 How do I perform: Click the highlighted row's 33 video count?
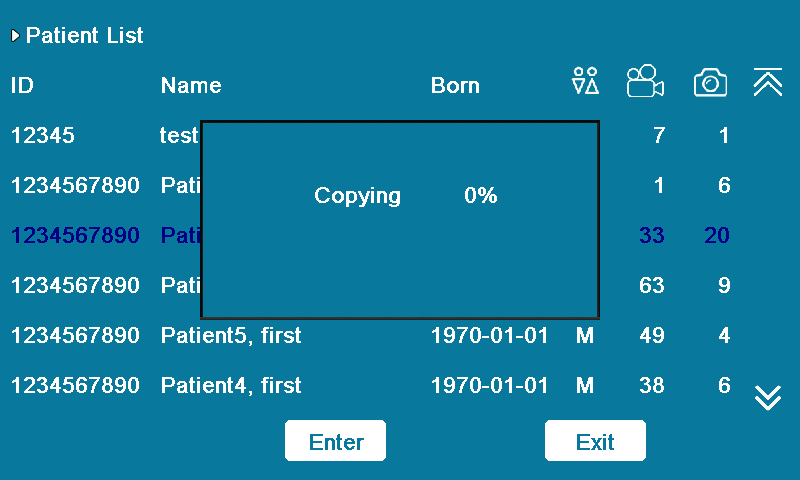click(651, 236)
